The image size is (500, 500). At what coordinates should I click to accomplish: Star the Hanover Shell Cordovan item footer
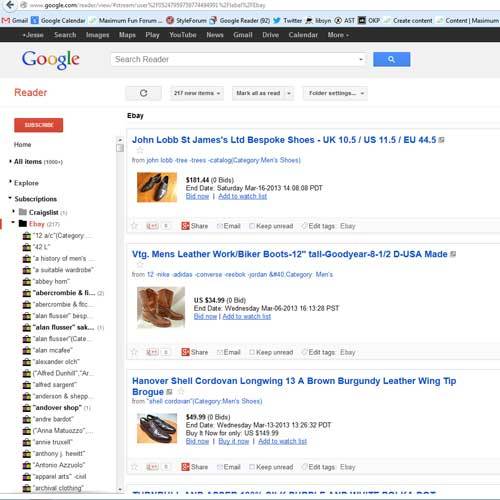tap(134, 467)
